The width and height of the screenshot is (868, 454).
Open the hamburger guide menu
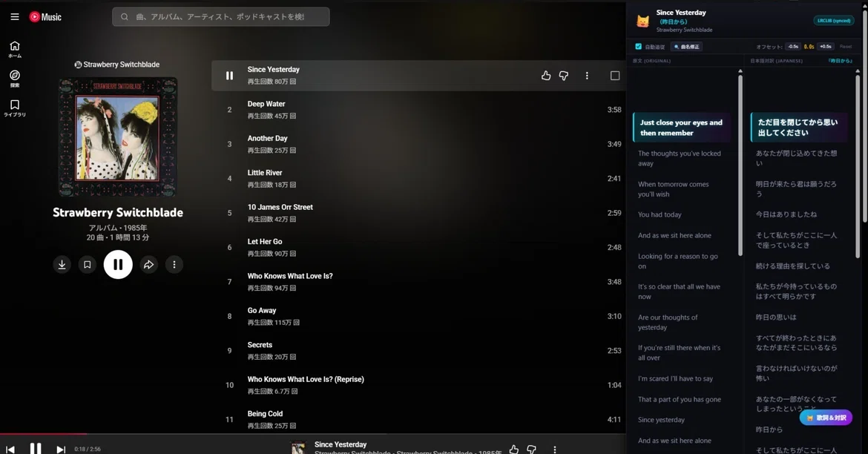pyautogui.click(x=15, y=16)
